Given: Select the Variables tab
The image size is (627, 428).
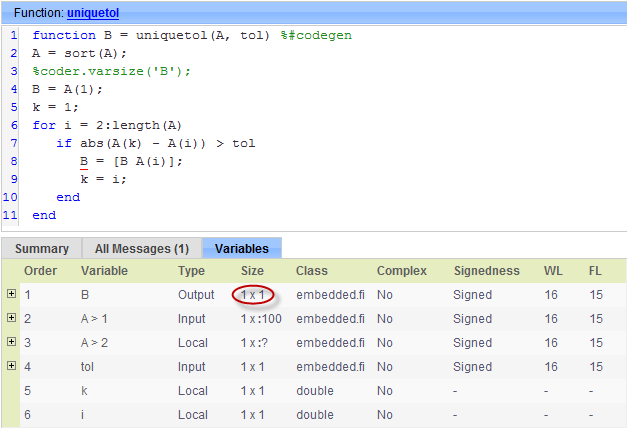Looking at the screenshot, I should pos(242,248).
